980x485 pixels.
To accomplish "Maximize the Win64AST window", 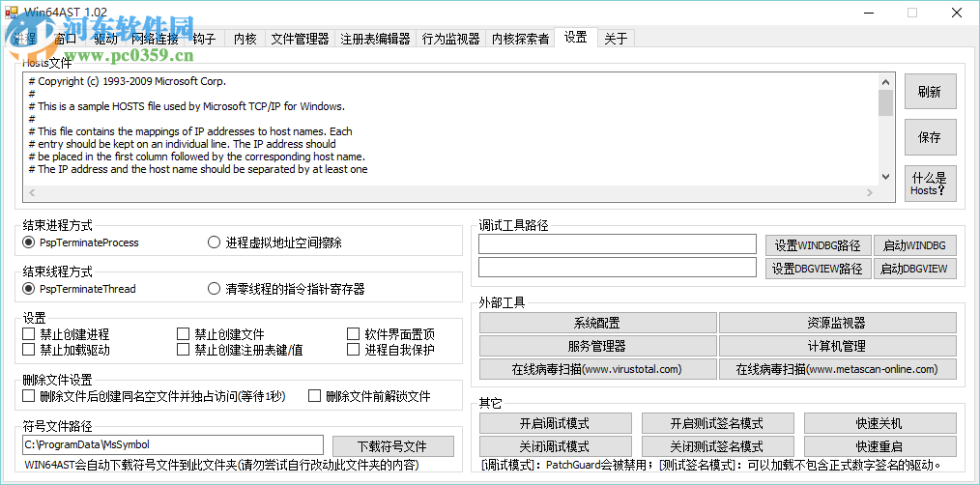I will click(912, 13).
